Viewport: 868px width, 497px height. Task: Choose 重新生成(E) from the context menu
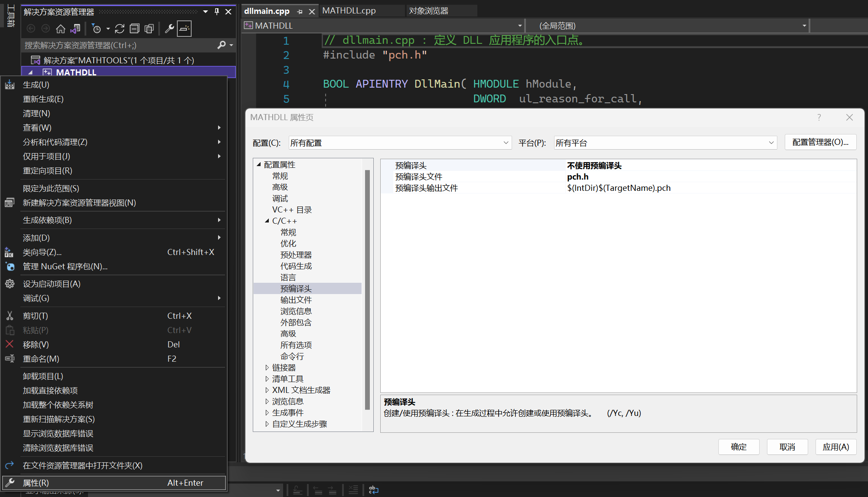click(x=43, y=99)
